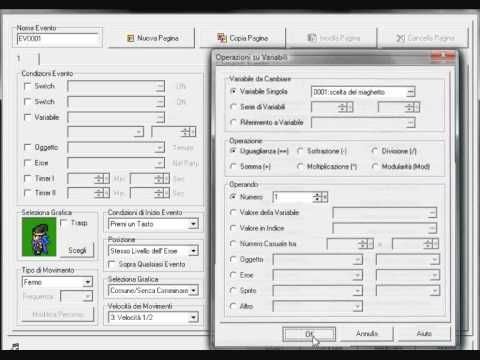Toggle Sopra Qualsiasi Evento checkbox

(x=112, y=264)
